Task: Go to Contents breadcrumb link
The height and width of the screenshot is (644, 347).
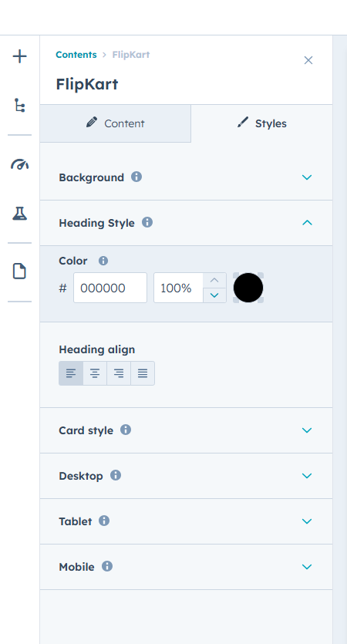Action: click(76, 55)
